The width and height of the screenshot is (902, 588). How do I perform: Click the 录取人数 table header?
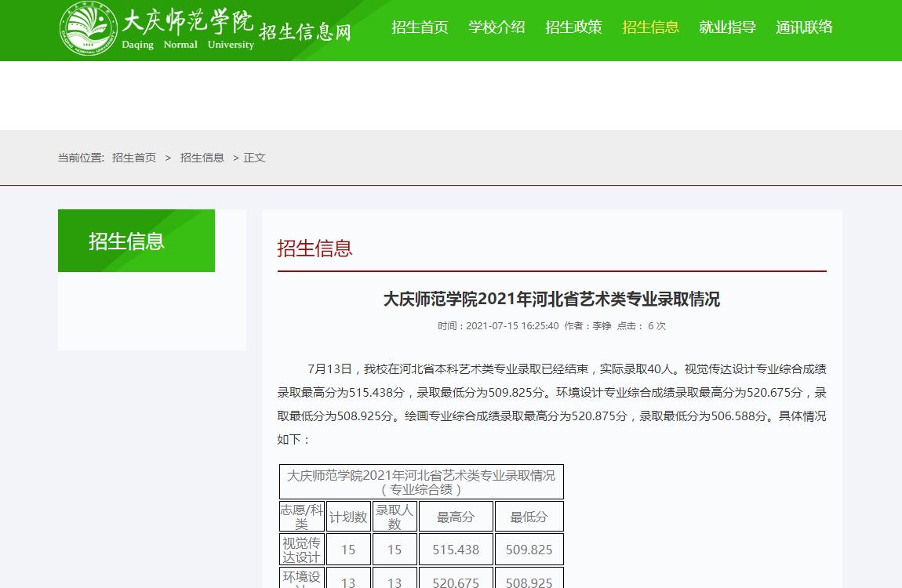(x=394, y=516)
